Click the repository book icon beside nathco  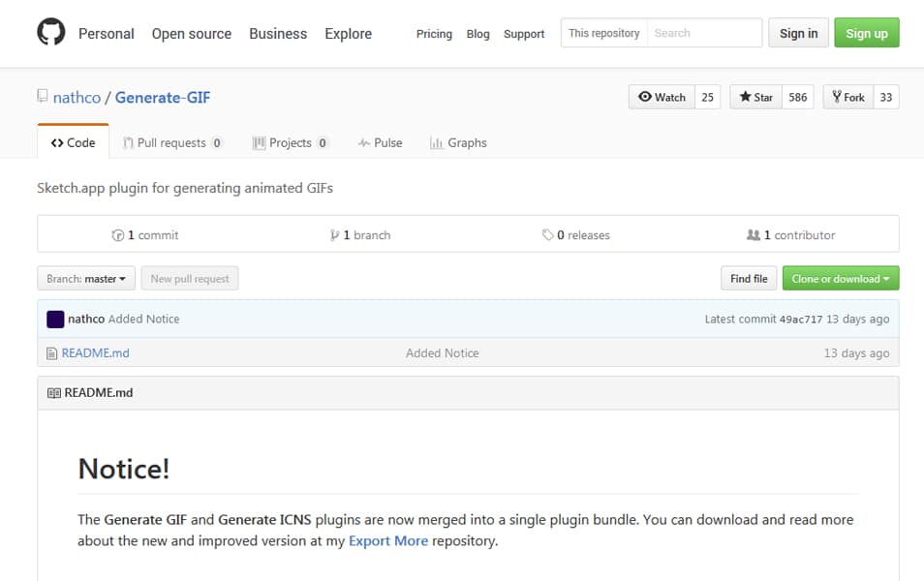coord(43,97)
